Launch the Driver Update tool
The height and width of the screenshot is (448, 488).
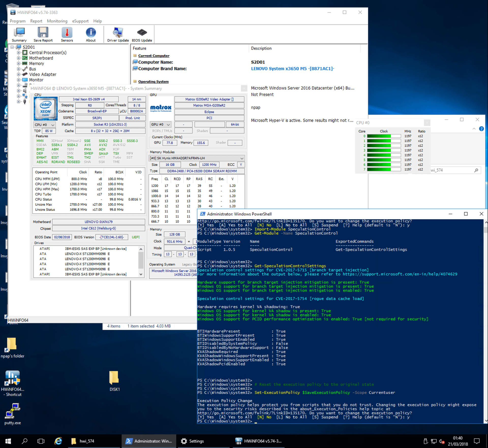pos(118,35)
